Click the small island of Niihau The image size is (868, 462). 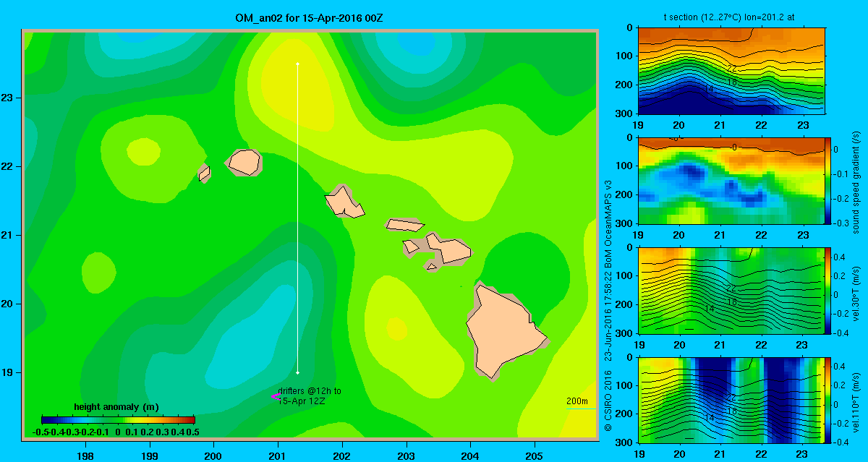205,174
